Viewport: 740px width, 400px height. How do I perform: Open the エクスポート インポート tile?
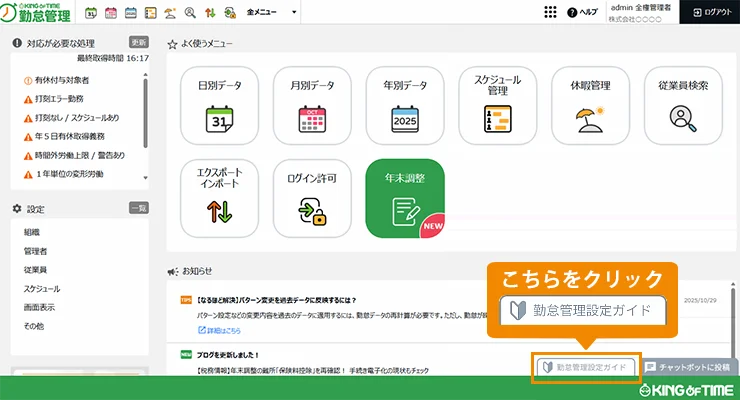pyautogui.click(x=219, y=198)
